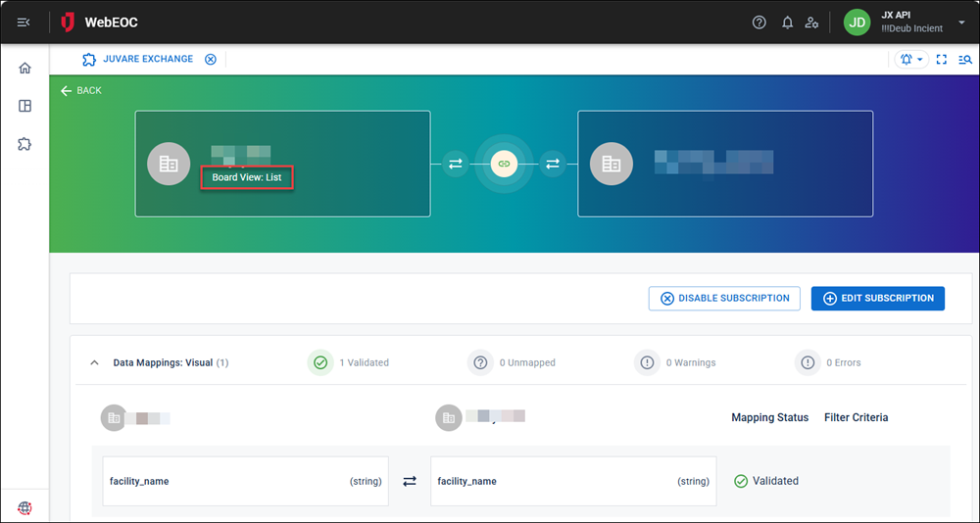The width and height of the screenshot is (980, 523).
Task: Close the Juvare Exchange tab
Action: click(x=211, y=60)
